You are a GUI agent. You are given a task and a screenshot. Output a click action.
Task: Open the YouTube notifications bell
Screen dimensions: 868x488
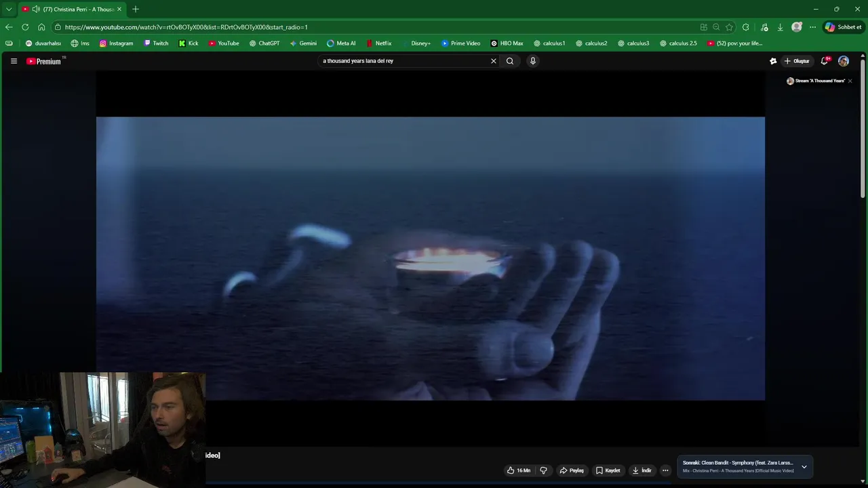(825, 61)
